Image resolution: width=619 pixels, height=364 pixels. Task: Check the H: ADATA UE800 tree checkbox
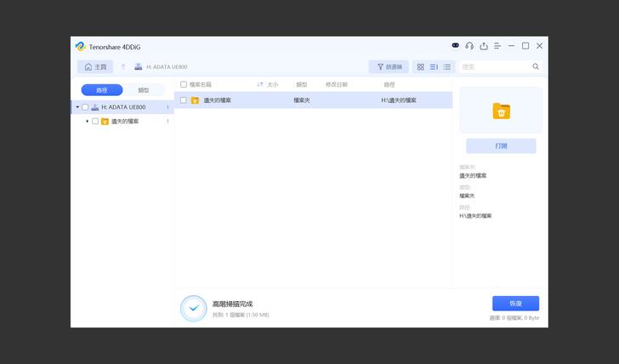click(x=85, y=107)
